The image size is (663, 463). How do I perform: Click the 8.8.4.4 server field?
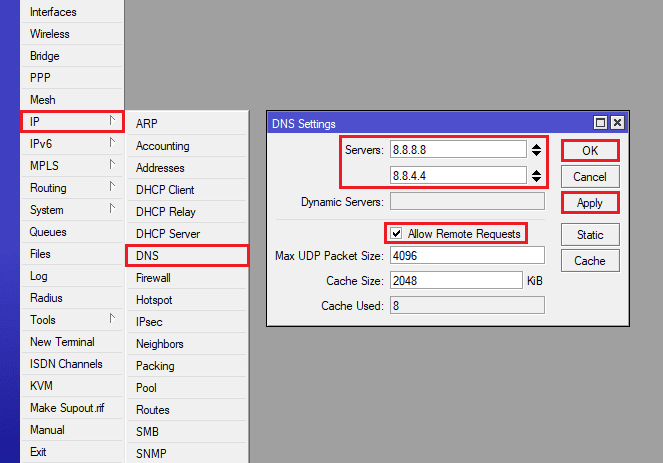458,175
